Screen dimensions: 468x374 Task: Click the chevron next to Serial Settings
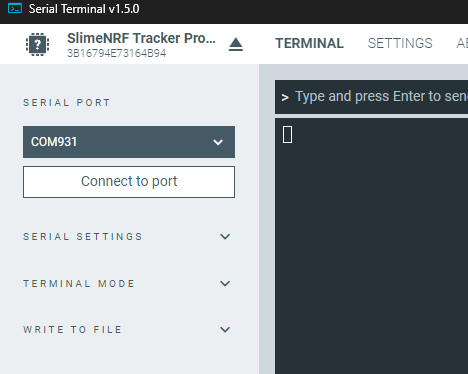click(x=225, y=237)
